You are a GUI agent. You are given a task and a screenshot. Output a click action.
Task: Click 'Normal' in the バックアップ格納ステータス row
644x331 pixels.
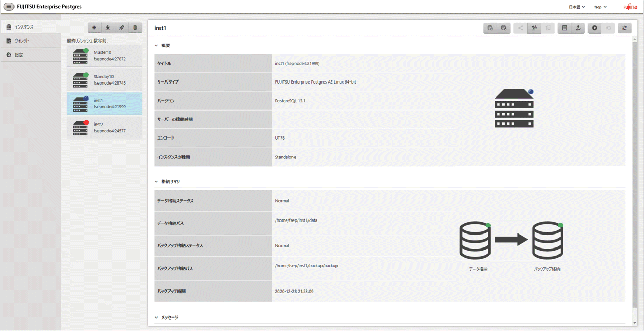point(282,246)
